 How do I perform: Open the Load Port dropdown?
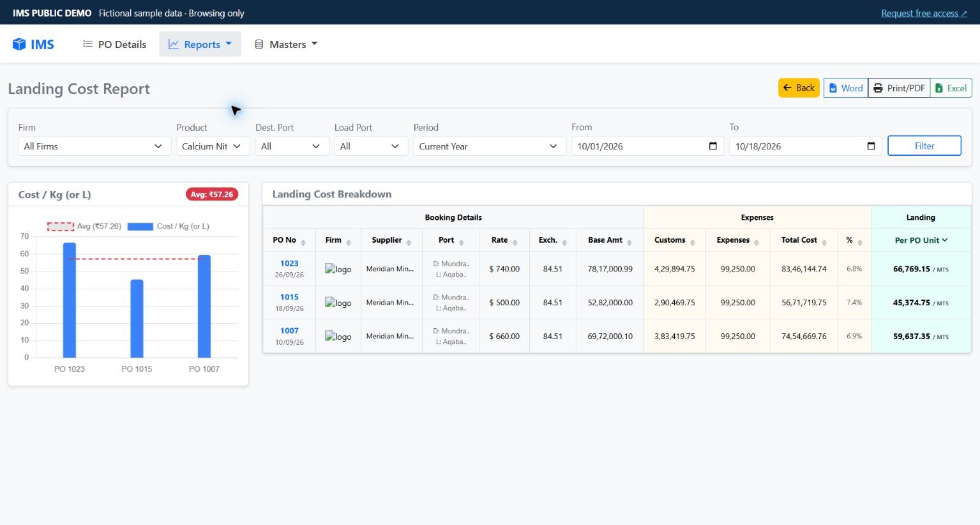tap(370, 146)
